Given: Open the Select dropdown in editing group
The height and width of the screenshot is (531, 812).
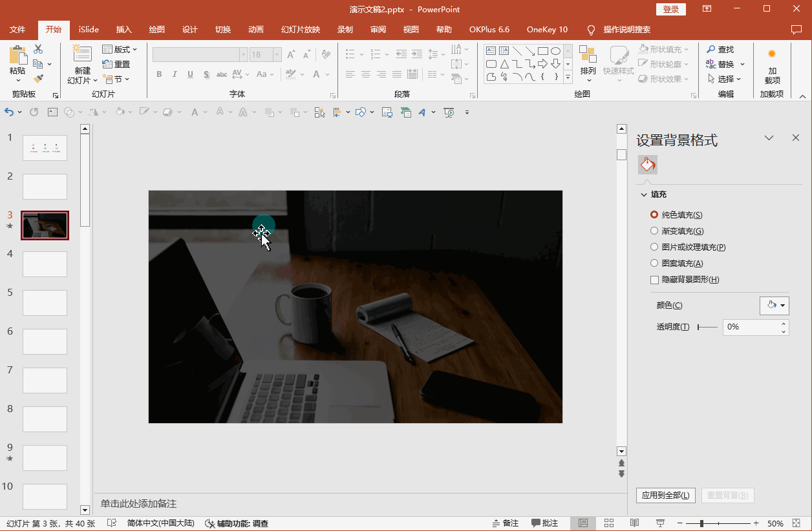Looking at the screenshot, I should click(x=724, y=79).
